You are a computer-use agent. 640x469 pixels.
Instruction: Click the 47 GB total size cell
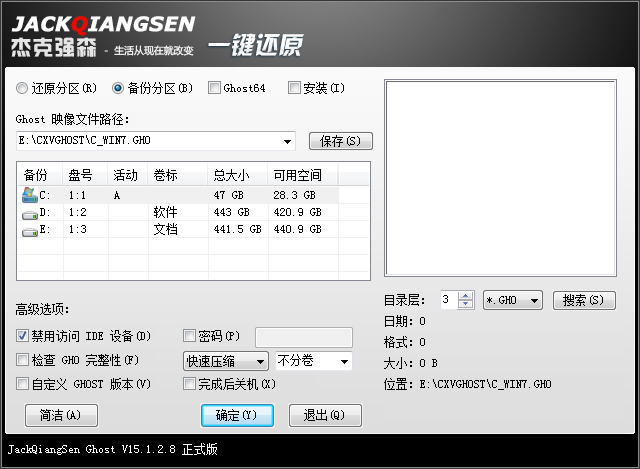point(229,196)
